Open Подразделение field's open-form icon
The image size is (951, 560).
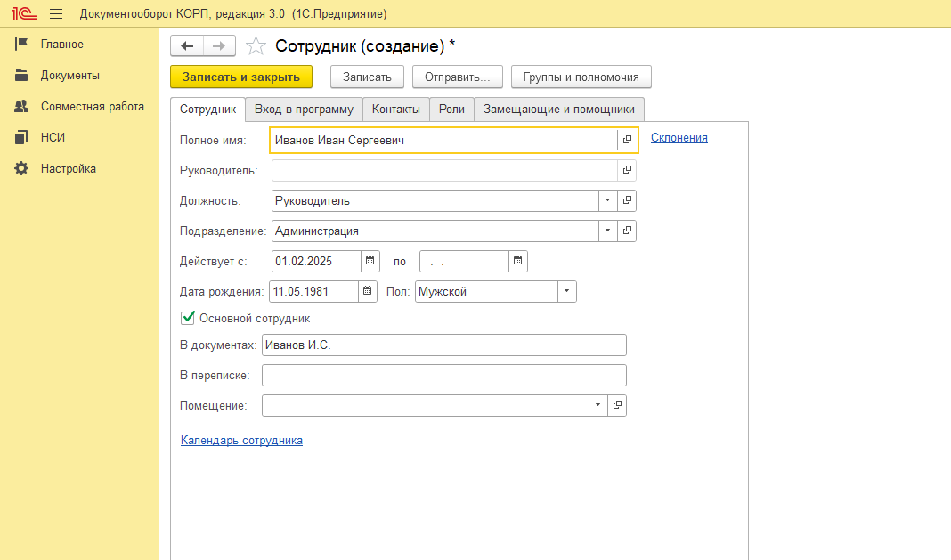(627, 231)
